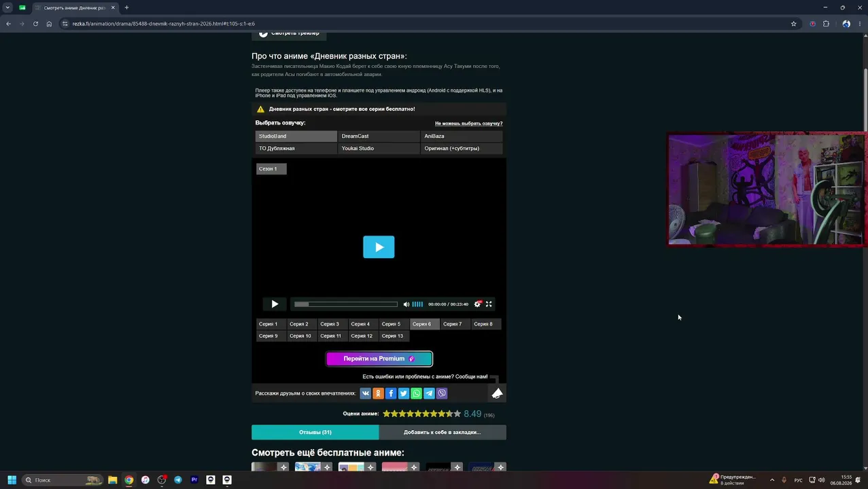Rate the anime using the star rating
Viewport: 868px width, 489px height.
tap(421, 414)
